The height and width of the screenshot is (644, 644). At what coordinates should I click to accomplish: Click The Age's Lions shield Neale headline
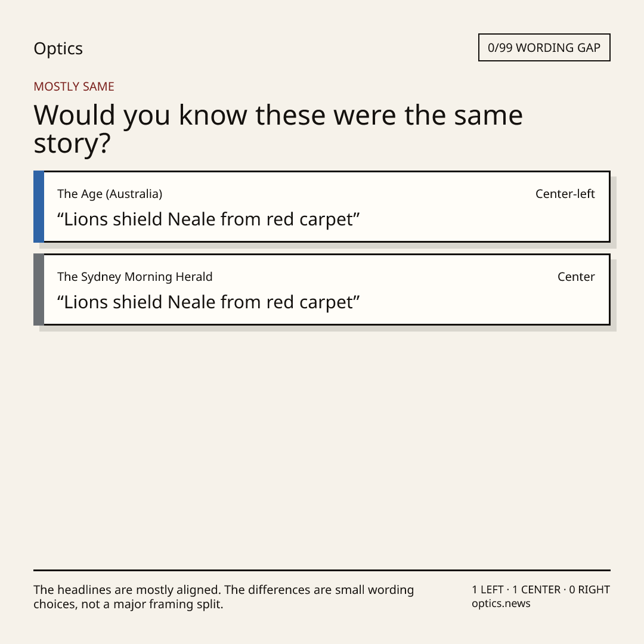[x=208, y=219]
